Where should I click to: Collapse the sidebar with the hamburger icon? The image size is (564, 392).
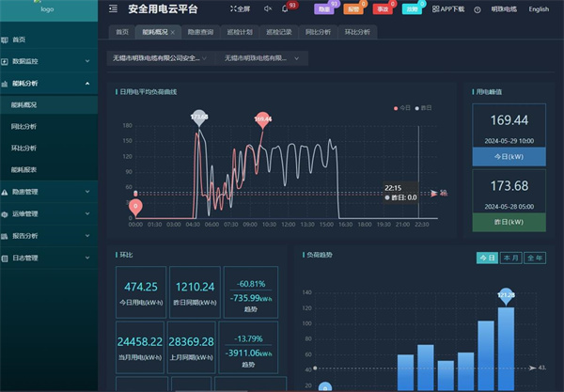tap(113, 9)
